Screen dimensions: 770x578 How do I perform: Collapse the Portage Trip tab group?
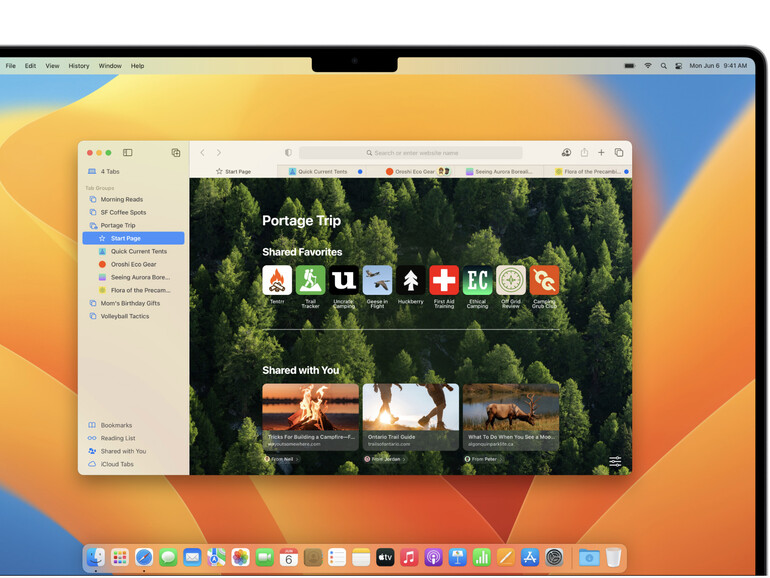point(134,225)
